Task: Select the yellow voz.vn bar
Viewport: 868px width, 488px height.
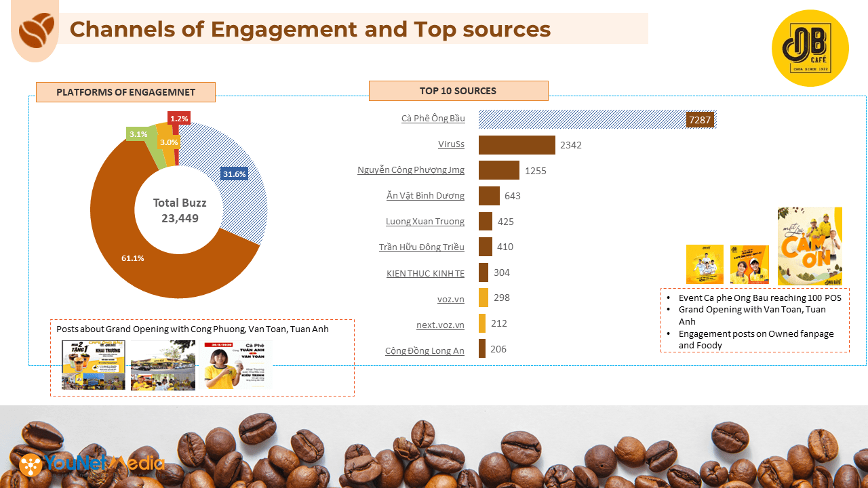Action: coord(484,298)
